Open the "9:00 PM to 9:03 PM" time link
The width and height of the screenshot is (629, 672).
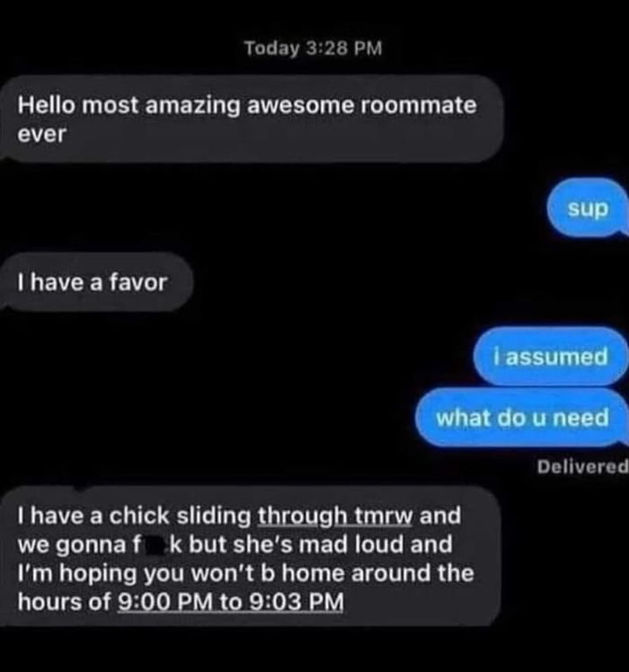(x=231, y=602)
